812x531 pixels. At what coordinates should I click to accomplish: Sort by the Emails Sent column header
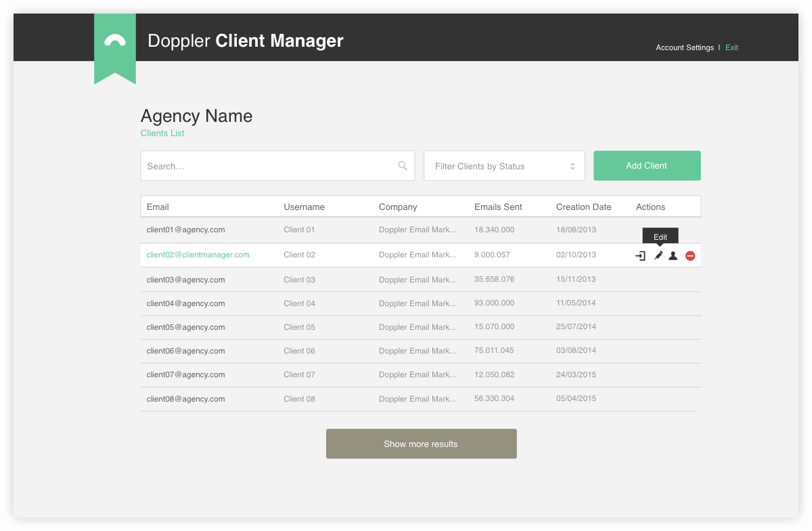click(x=499, y=207)
